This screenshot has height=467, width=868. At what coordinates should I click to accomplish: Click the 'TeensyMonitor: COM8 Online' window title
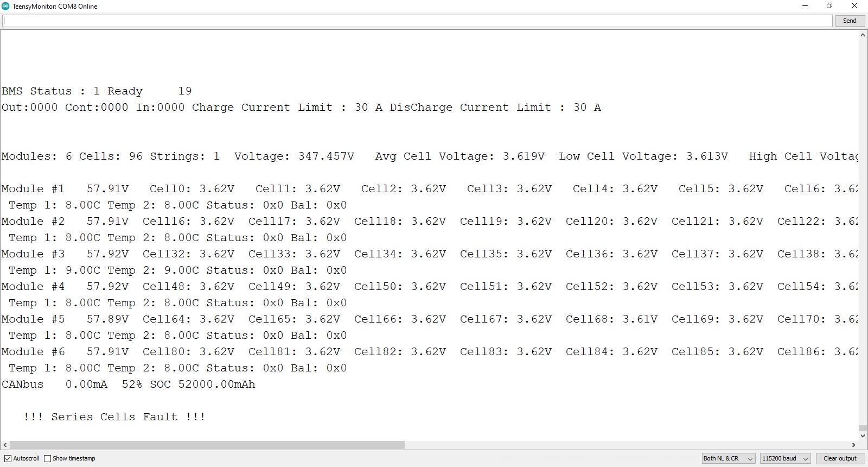(55, 7)
